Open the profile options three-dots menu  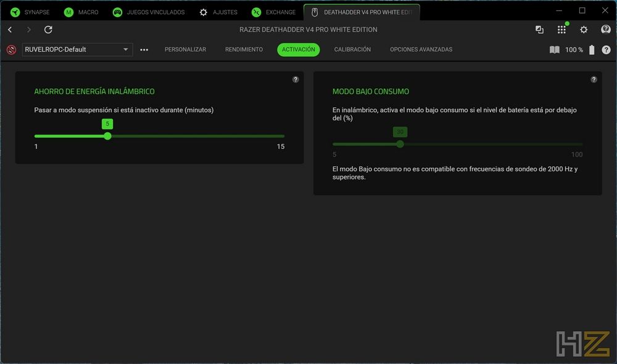click(144, 49)
